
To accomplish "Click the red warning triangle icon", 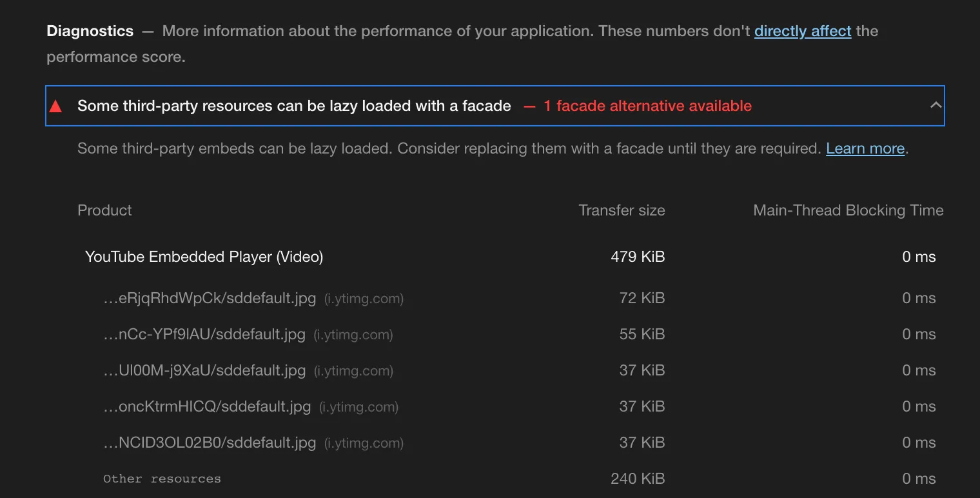I will pos(55,106).
